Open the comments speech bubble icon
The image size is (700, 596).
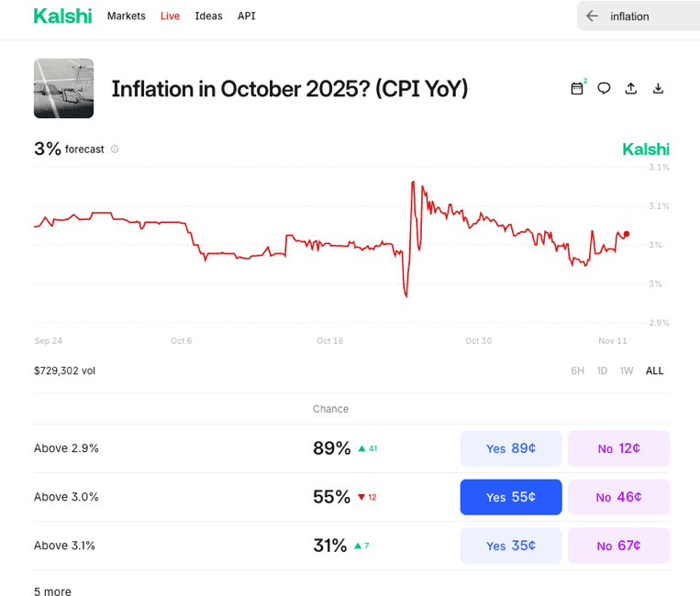[x=604, y=89]
